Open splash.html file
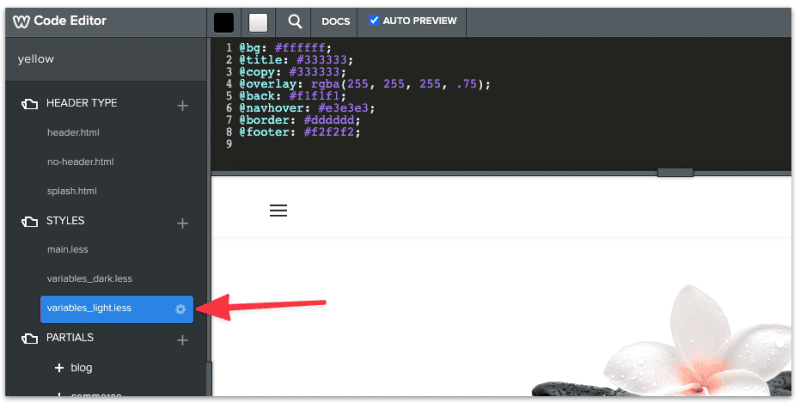Screen dimensions: 800x404 point(71,191)
